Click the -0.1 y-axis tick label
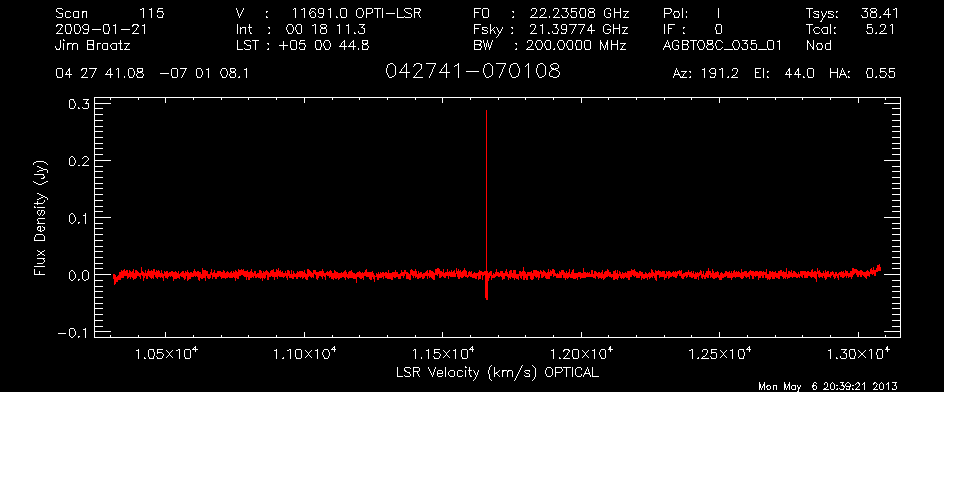The height and width of the screenshot is (490, 962). click(x=74, y=332)
